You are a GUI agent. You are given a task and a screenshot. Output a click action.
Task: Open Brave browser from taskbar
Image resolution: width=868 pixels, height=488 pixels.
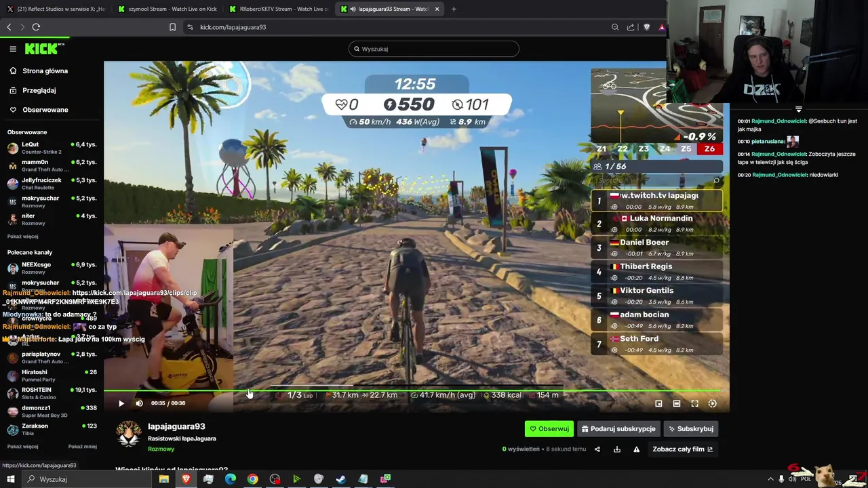point(186,479)
